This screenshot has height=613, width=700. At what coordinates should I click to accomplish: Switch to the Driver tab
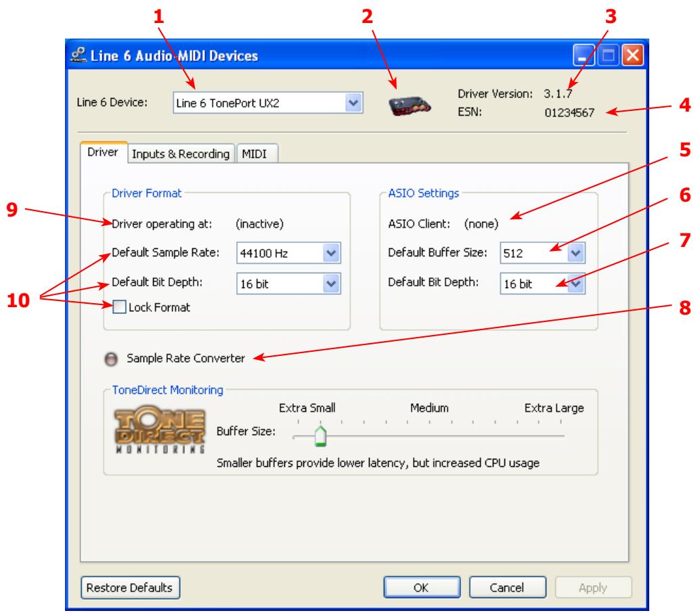coord(103,152)
